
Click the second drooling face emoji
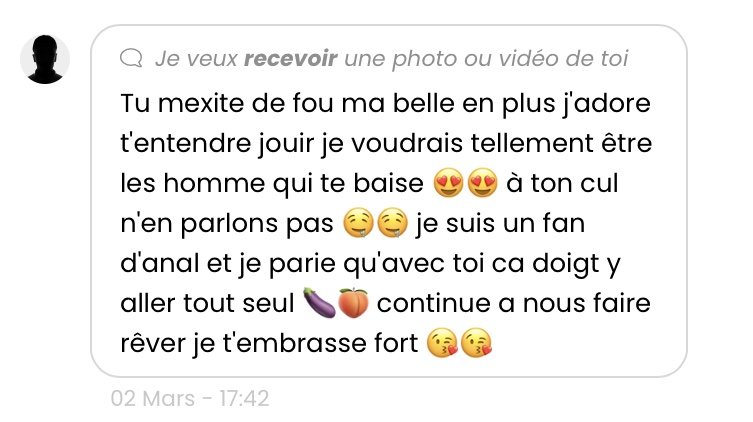coord(392,223)
